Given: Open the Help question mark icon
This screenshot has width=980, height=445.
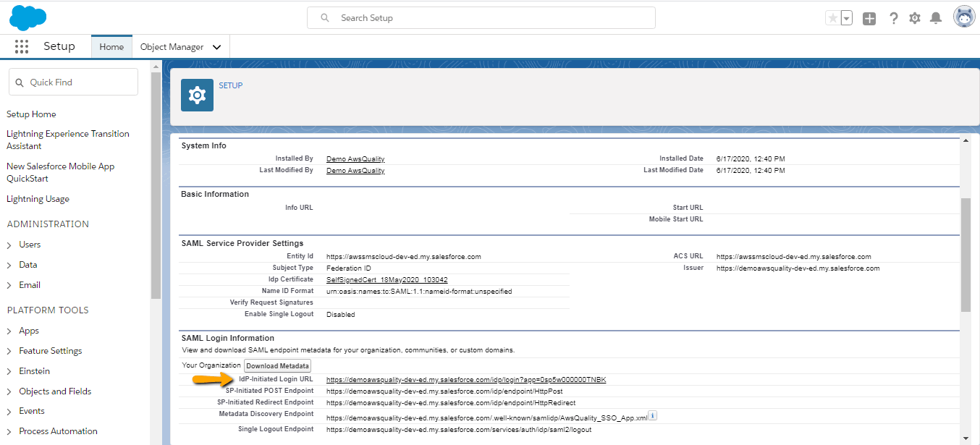Looking at the screenshot, I should 894,18.
